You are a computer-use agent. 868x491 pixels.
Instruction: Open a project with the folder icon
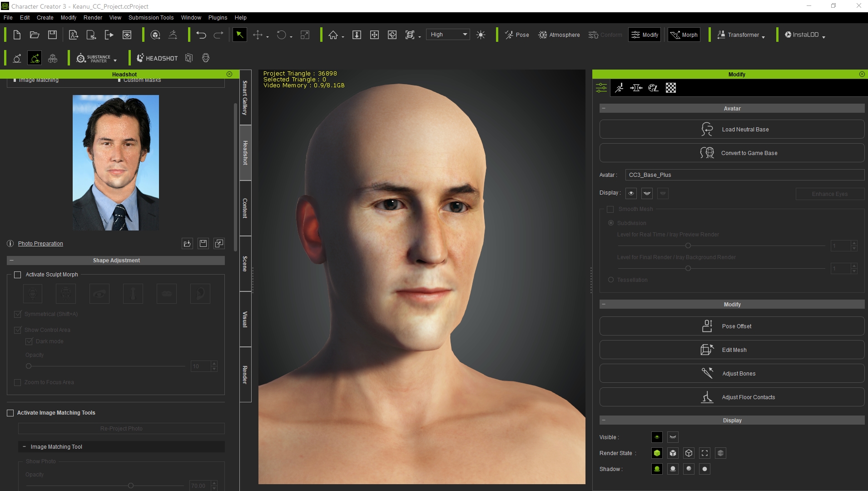point(35,35)
